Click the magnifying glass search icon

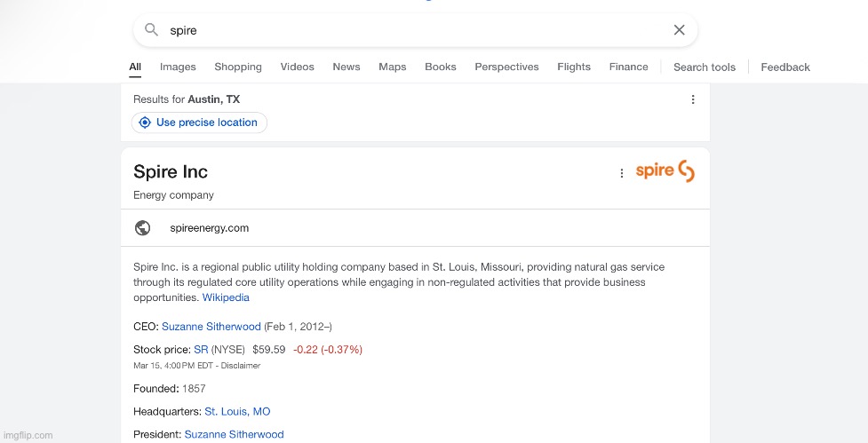click(x=152, y=30)
